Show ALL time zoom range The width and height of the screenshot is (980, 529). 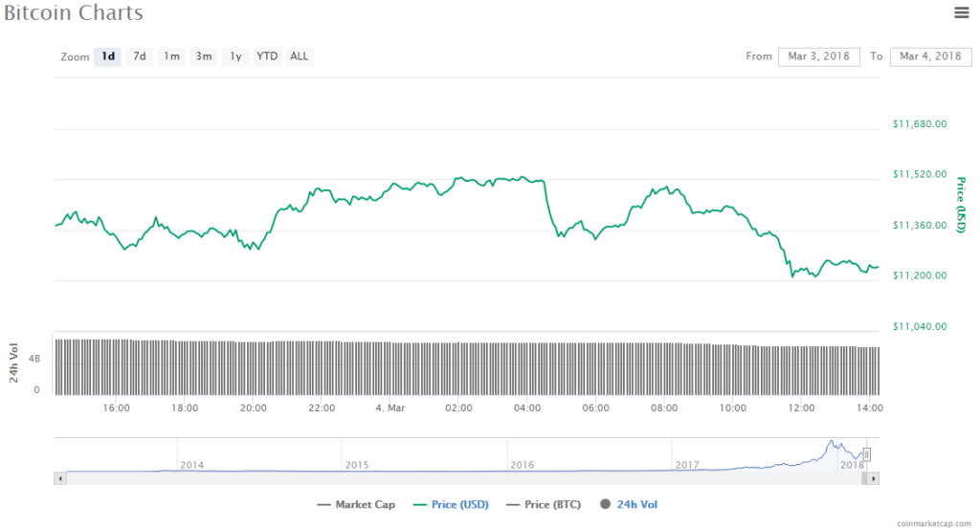[300, 56]
